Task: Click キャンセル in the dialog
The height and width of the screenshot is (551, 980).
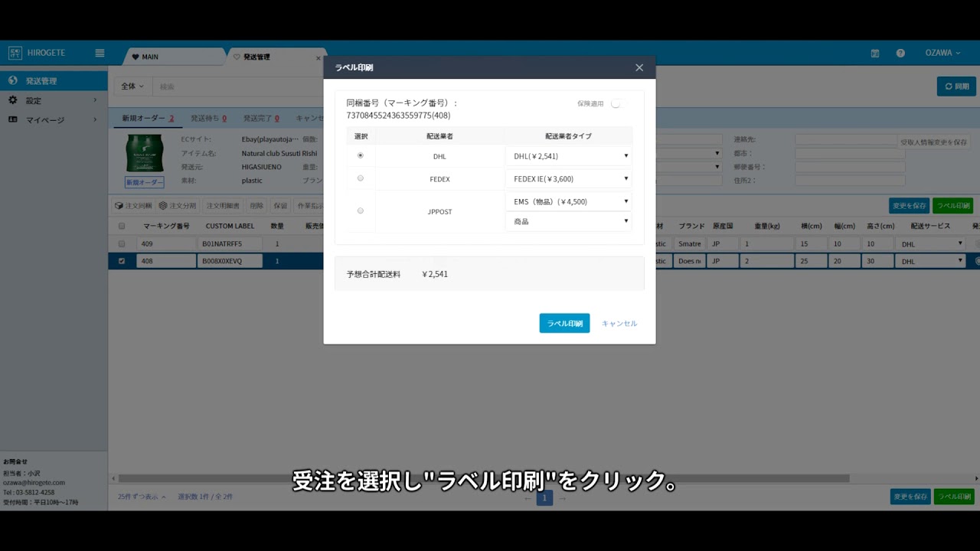Action: pos(619,323)
